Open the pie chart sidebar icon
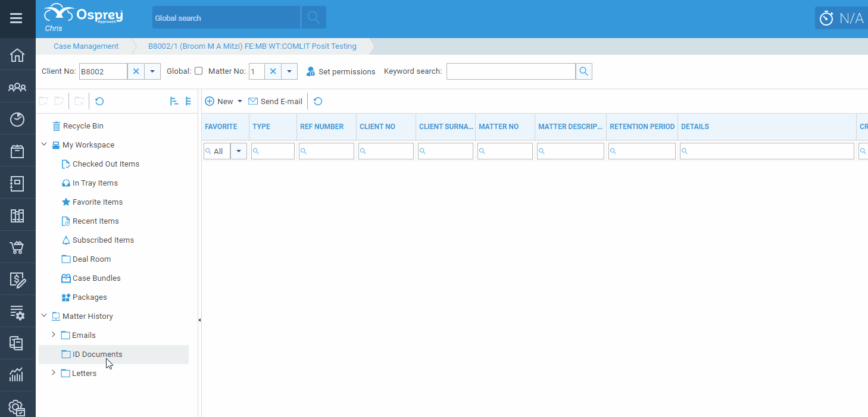 pyautogui.click(x=17, y=120)
